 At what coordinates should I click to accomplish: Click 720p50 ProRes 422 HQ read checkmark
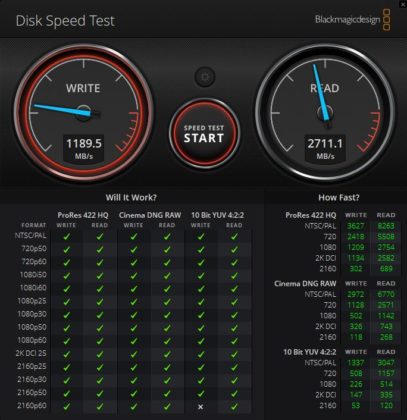100,250
